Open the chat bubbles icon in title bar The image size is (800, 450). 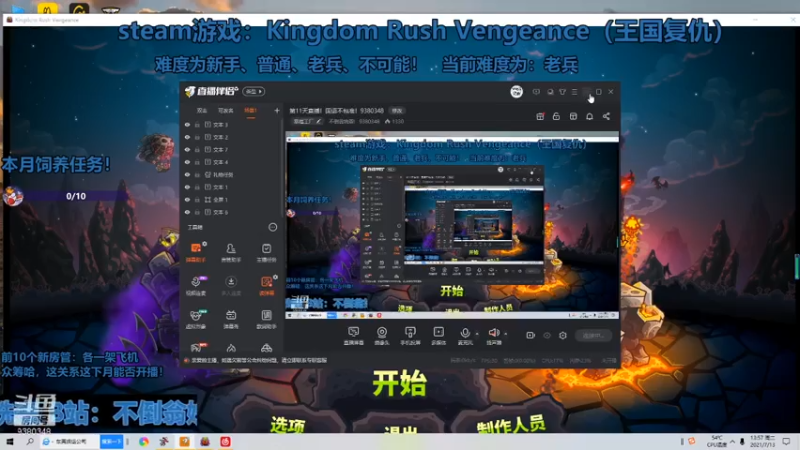550,92
